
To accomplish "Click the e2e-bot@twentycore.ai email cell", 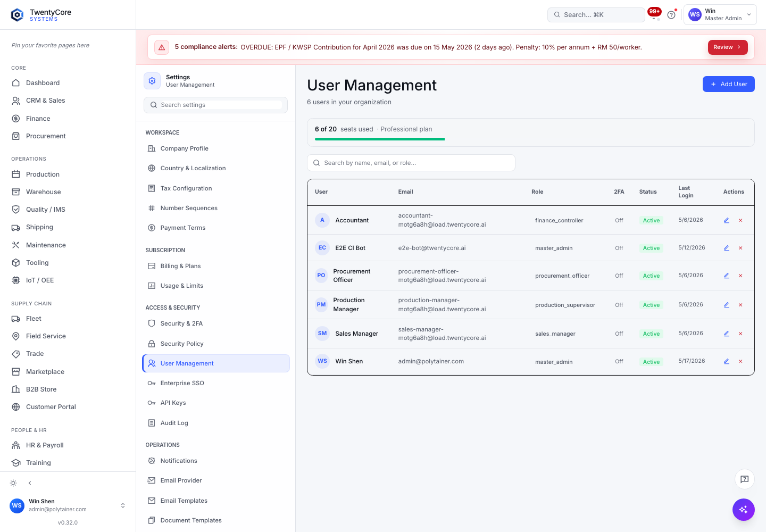I will [432, 248].
